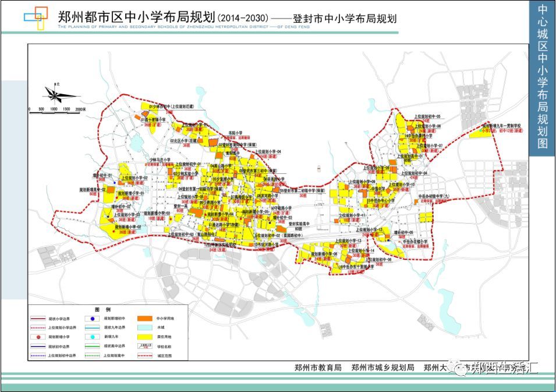
Task: Click the 上位规划高中 green dotted line symbol
Action: coord(91,355)
